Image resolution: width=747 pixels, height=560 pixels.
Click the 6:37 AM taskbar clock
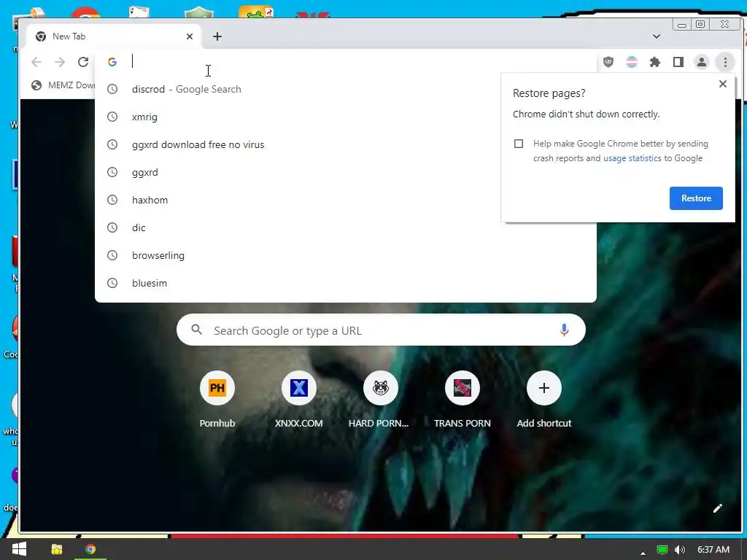(713, 550)
